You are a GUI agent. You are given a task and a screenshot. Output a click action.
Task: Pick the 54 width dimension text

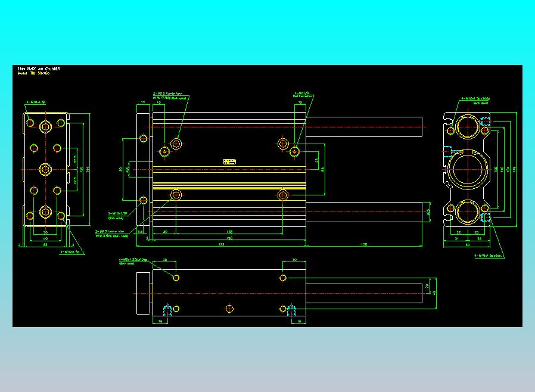point(45,245)
